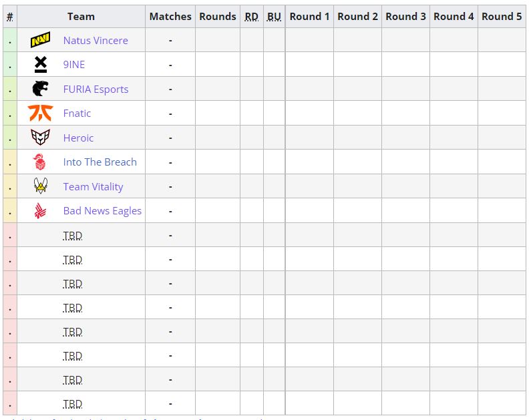
Task: Open the 9INE team page link
Action: click(x=74, y=65)
